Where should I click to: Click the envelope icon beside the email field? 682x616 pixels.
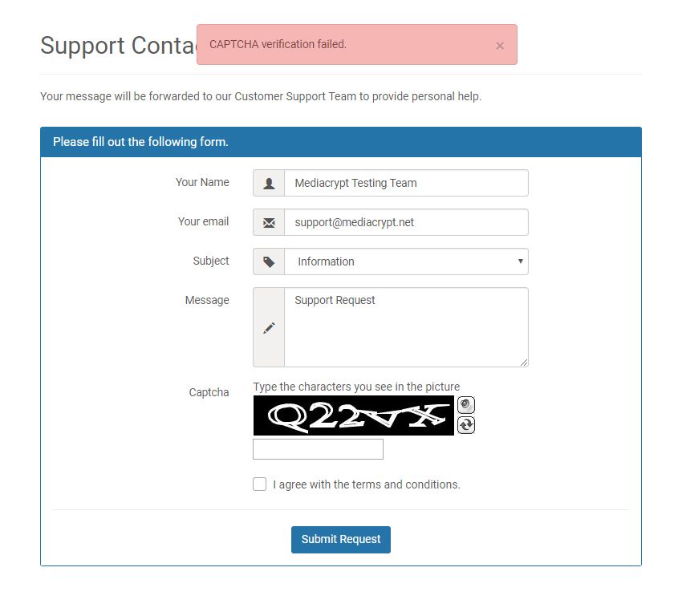pos(269,222)
